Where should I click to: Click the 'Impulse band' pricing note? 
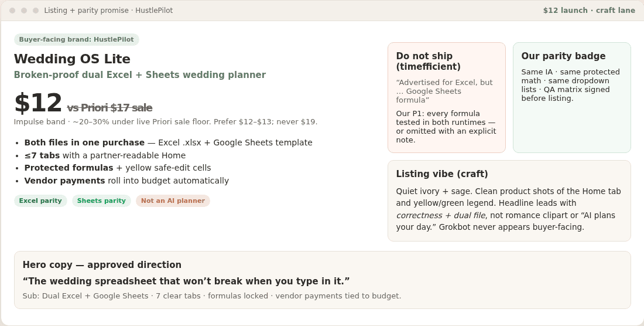[x=166, y=122]
